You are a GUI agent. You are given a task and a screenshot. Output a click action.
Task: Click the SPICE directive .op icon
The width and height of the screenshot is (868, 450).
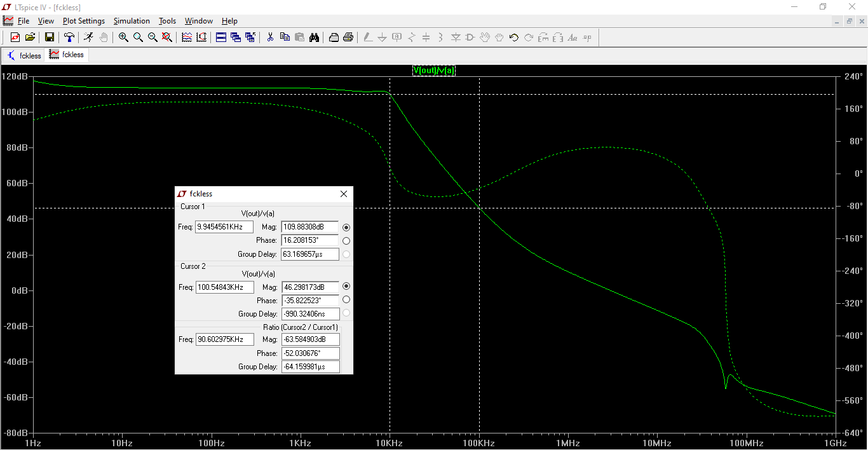587,37
